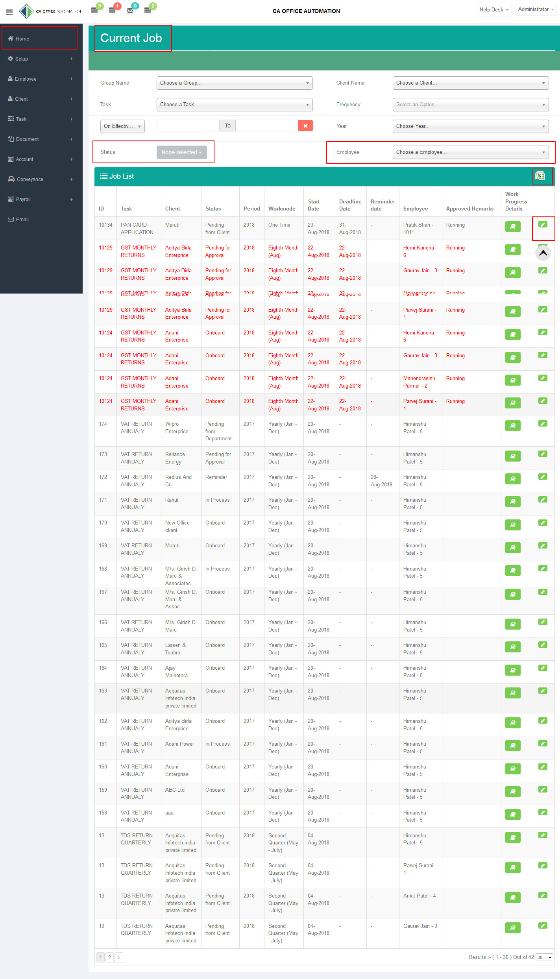Open the Frequency Select an Option dropdown
Screen dimensions: 560x979
click(x=471, y=105)
